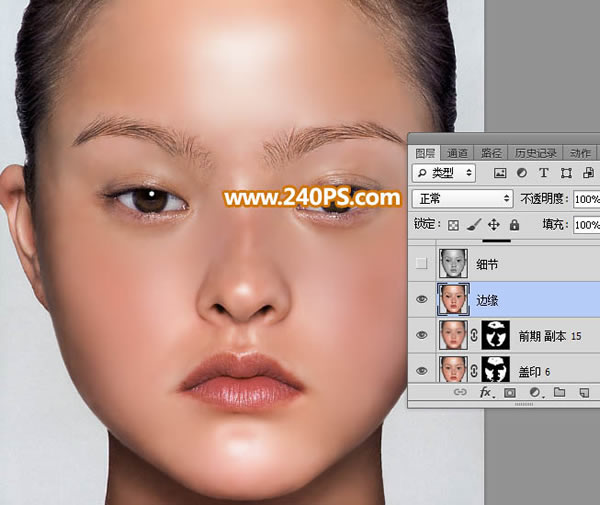
Task: Create a new layer icon
Action: click(x=584, y=393)
